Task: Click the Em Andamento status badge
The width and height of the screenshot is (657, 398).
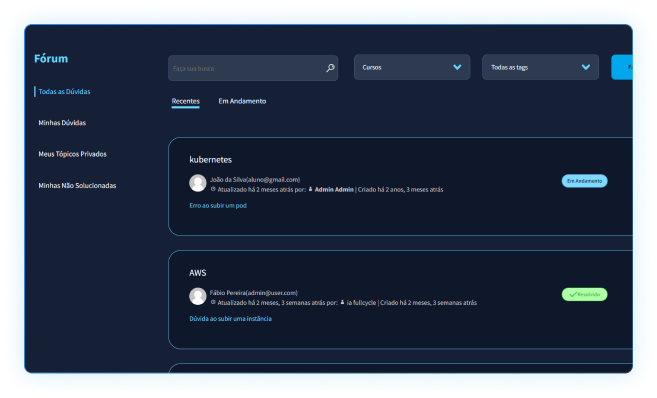Action: (x=585, y=181)
